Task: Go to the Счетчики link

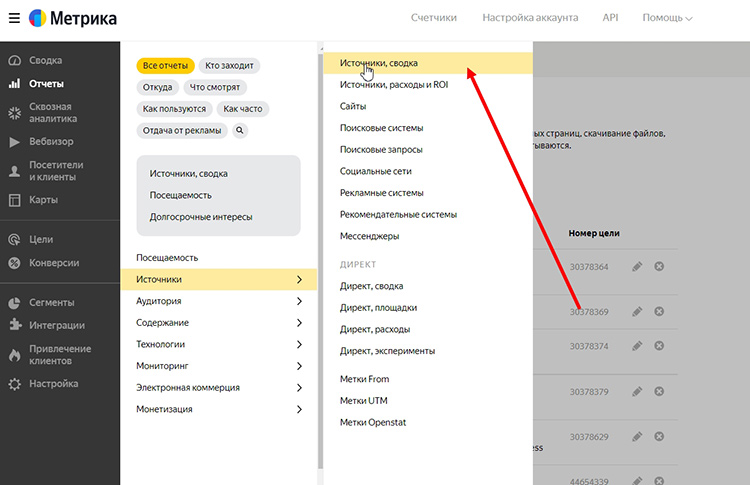Action: pyautogui.click(x=433, y=18)
